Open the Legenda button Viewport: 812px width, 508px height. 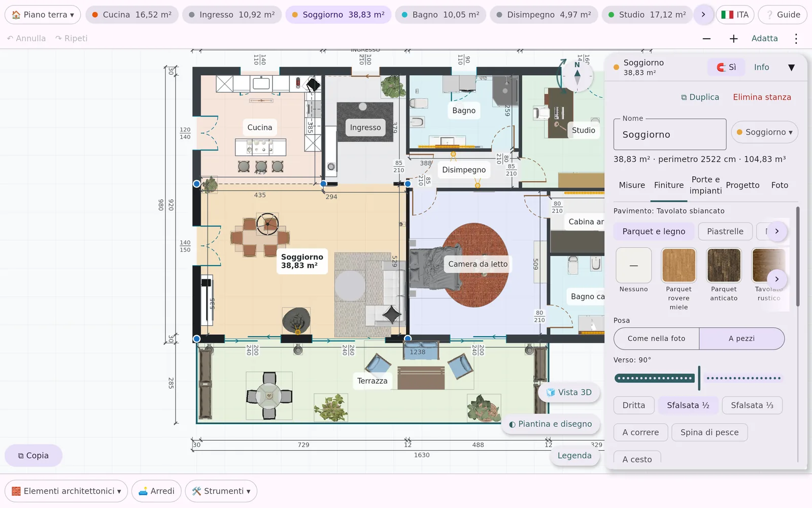coord(574,456)
